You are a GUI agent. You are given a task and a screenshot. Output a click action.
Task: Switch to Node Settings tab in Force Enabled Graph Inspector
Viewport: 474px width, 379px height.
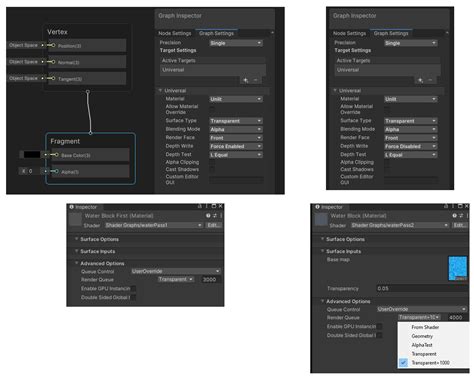tap(175, 33)
